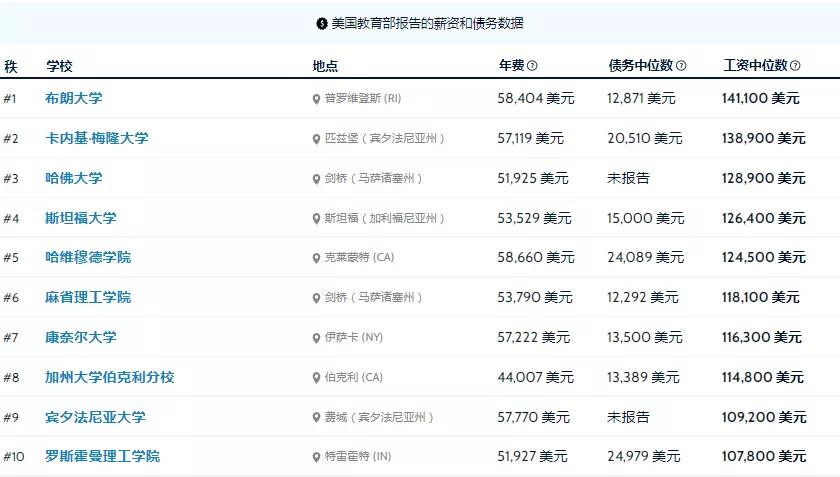Click the location pin in 麻省理工学院 row
The image size is (840, 477).
click(316, 298)
